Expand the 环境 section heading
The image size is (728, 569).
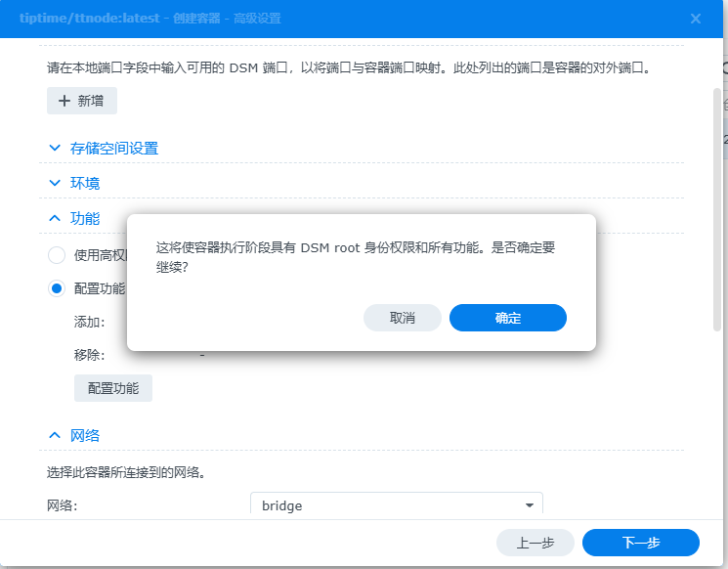[x=85, y=184]
